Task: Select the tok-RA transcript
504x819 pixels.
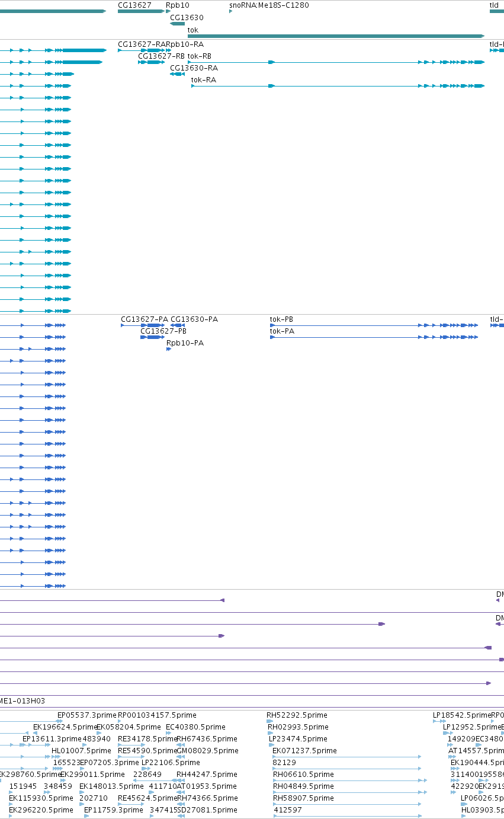Action: click(338, 86)
